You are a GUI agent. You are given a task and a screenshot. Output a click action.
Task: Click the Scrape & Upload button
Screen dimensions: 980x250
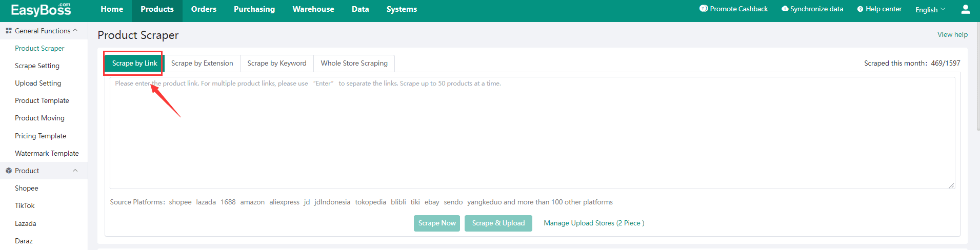498,223
